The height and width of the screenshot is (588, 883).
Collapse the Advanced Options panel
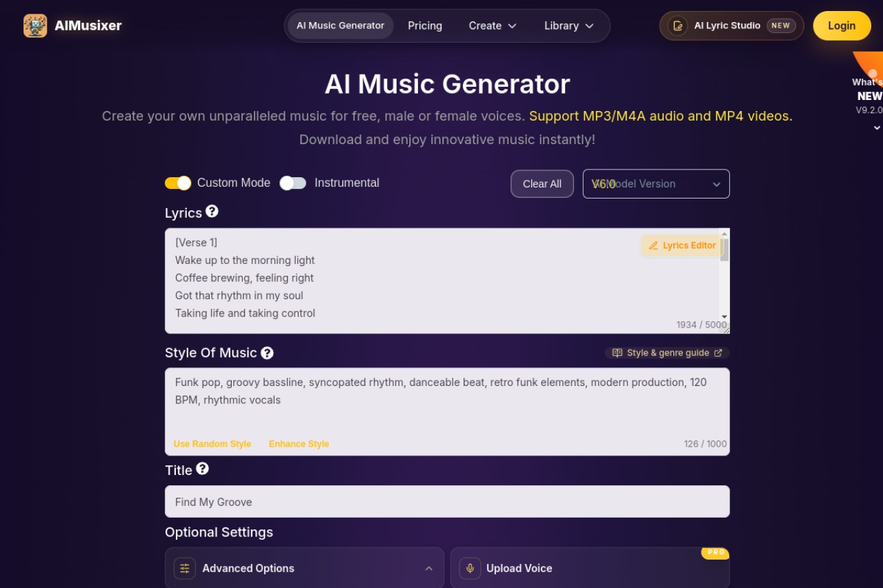[x=429, y=568]
